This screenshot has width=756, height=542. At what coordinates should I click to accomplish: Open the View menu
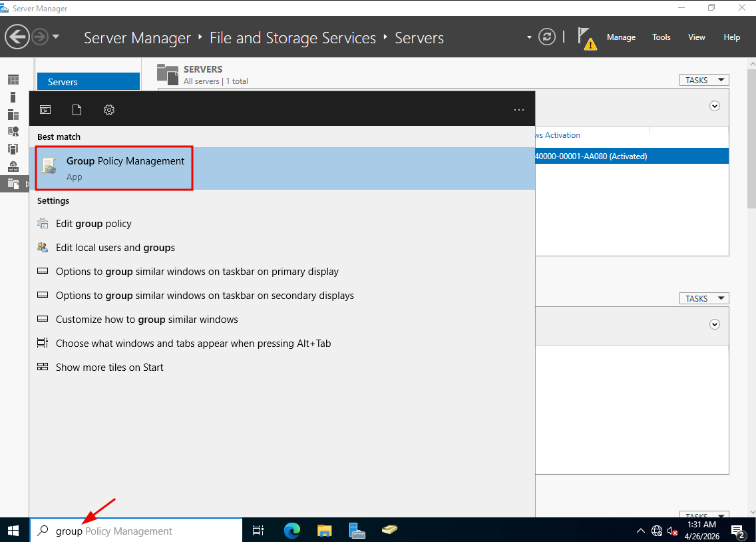click(696, 37)
